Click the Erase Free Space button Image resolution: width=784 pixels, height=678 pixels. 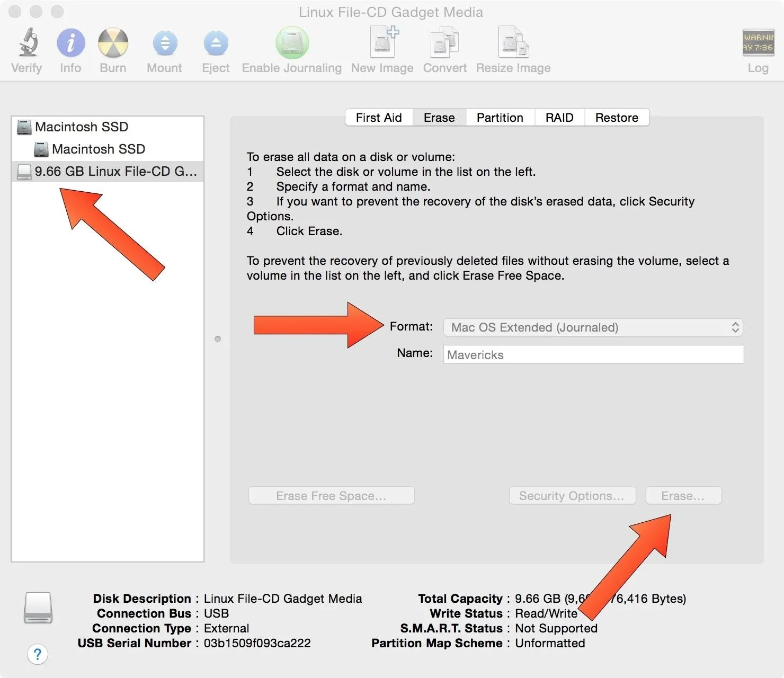point(332,496)
